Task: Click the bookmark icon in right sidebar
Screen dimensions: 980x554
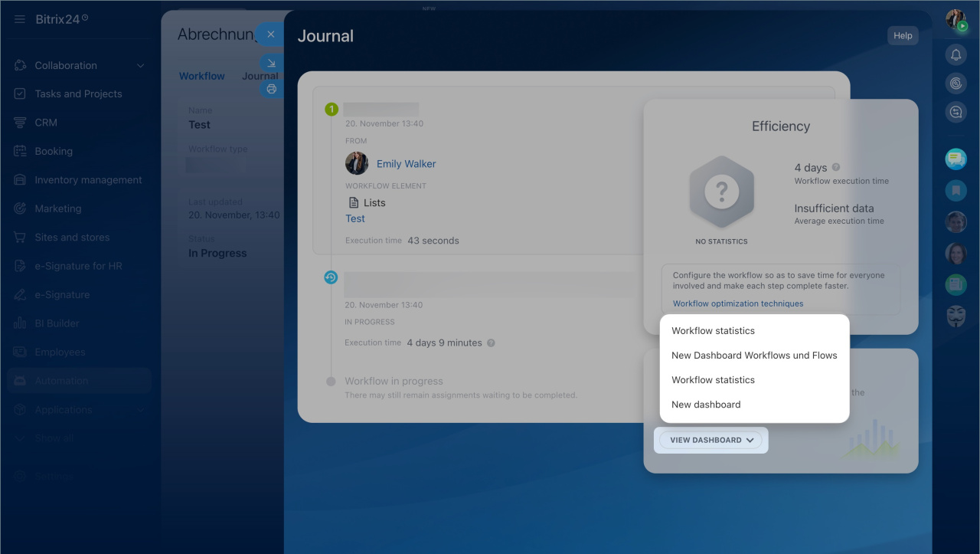Action: point(955,190)
